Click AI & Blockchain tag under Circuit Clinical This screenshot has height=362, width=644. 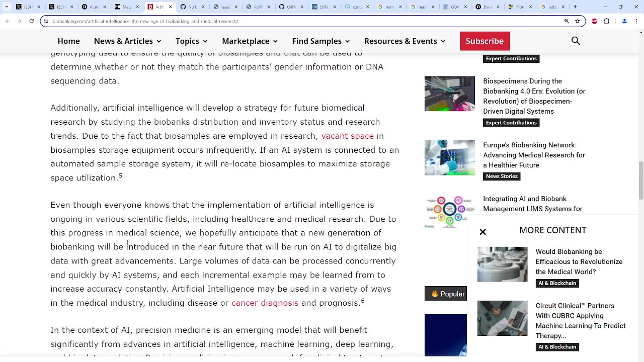[557, 347]
